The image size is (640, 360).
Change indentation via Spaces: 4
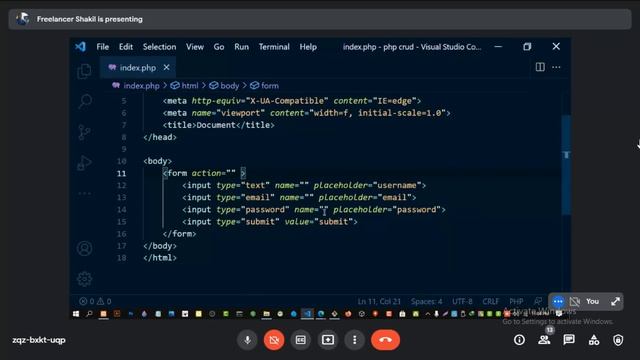click(427, 301)
